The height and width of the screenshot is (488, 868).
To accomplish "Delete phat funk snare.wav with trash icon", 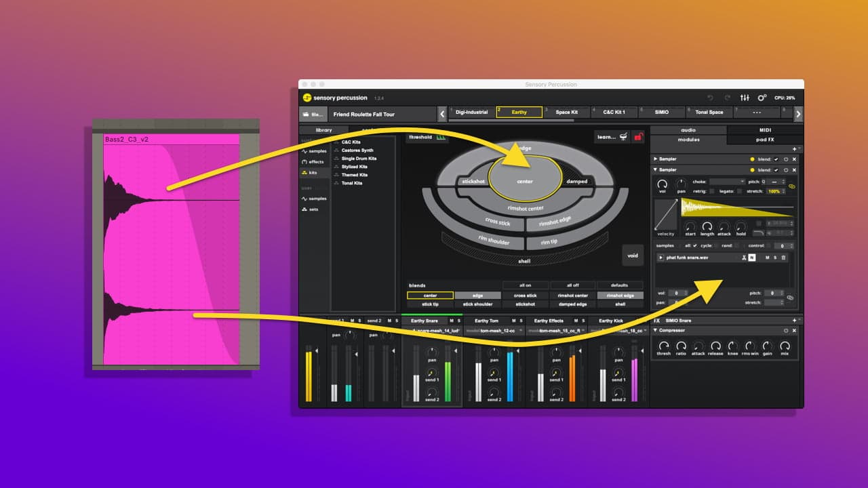I will tap(784, 258).
